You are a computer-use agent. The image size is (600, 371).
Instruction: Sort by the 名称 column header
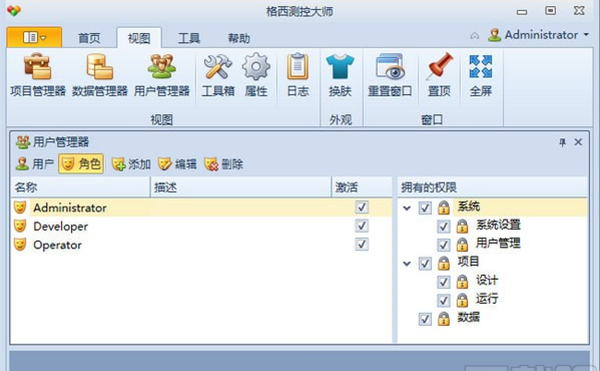pyautogui.click(x=80, y=187)
